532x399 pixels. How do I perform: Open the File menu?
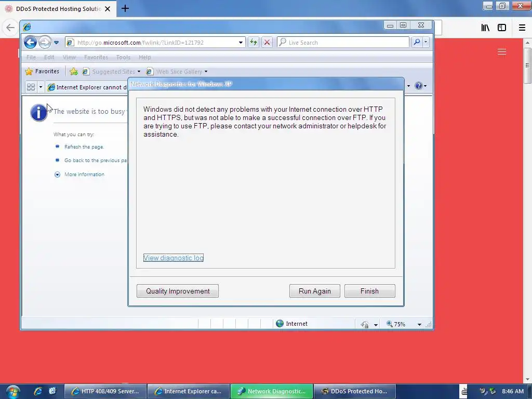[31, 57]
